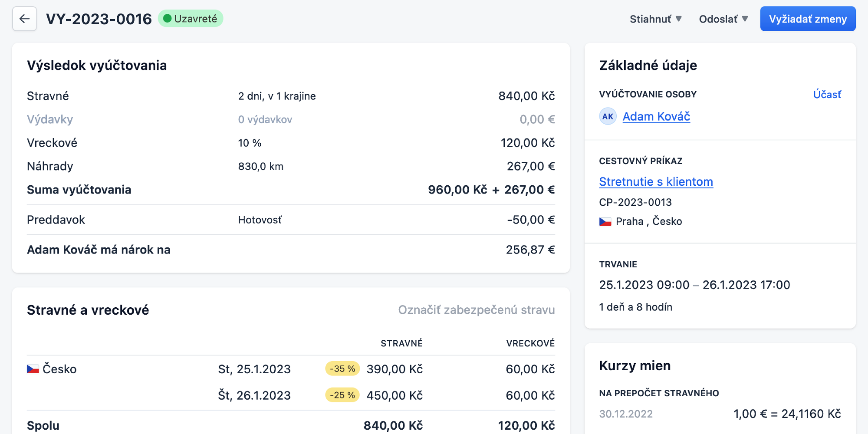
Task: Click the exchange rate date 30.12.2022
Action: coord(626,414)
